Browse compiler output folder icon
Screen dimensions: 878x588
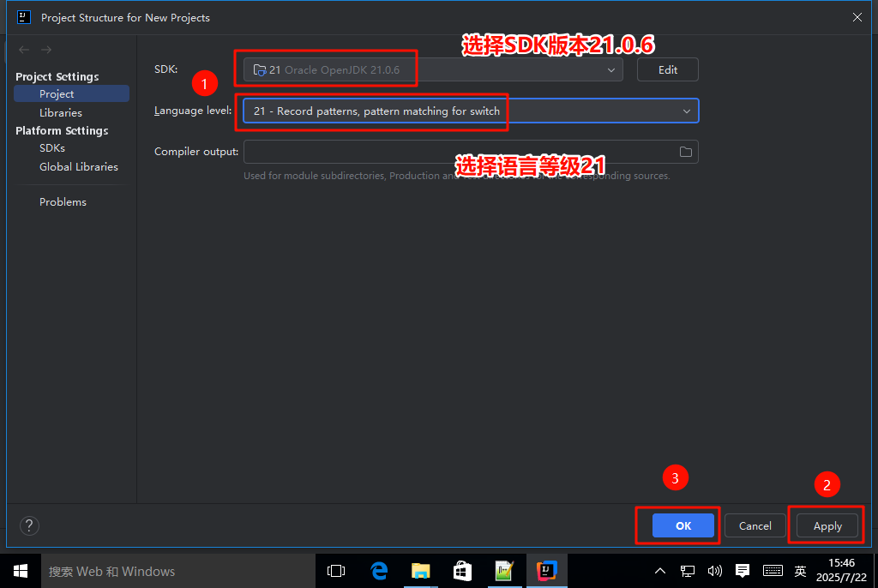pos(685,152)
